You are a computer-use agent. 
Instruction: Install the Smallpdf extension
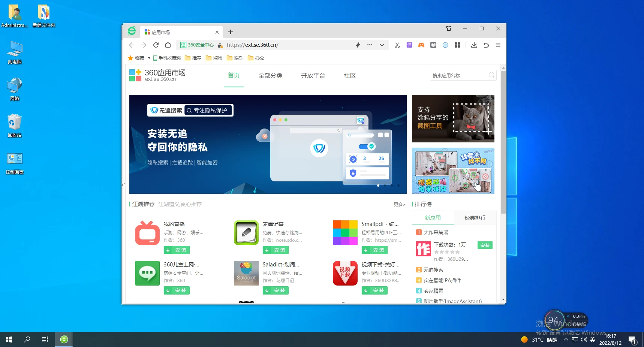point(374,250)
